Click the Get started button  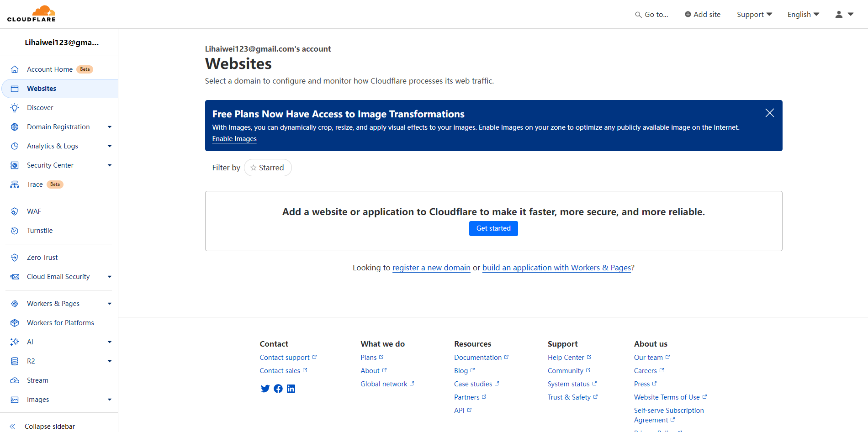(x=493, y=228)
